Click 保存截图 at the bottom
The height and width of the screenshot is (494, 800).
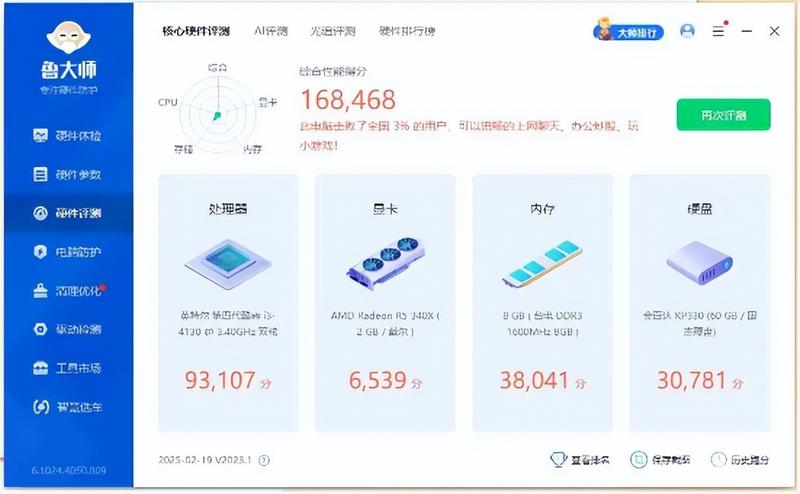[x=660, y=460]
